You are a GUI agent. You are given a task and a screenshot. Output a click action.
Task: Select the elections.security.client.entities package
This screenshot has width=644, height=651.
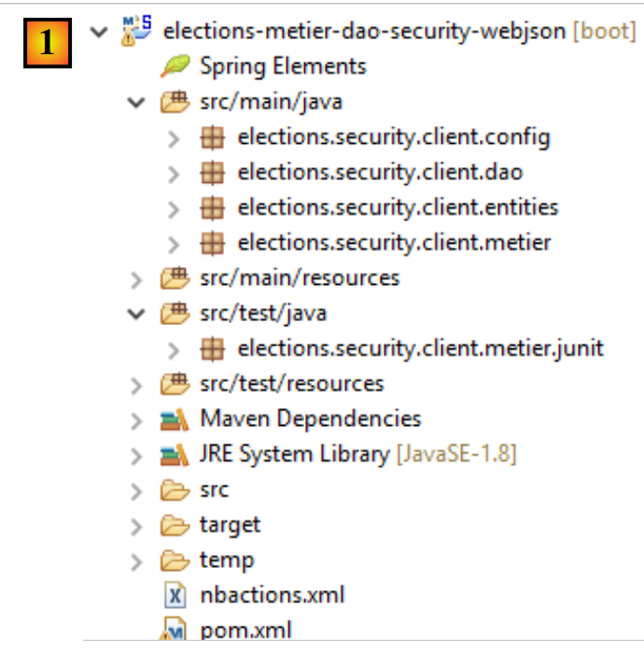click(398, 207)
